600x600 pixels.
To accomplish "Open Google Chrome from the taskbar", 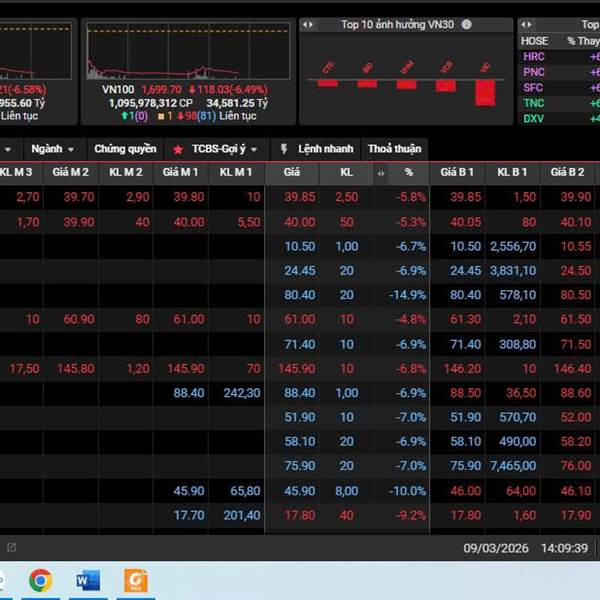I will click(x=41, y=580).
